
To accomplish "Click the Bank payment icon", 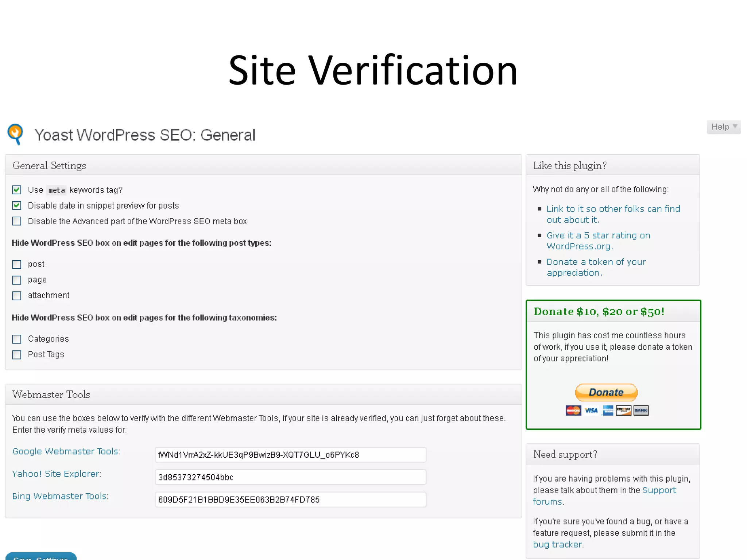I will coord(641,411).
